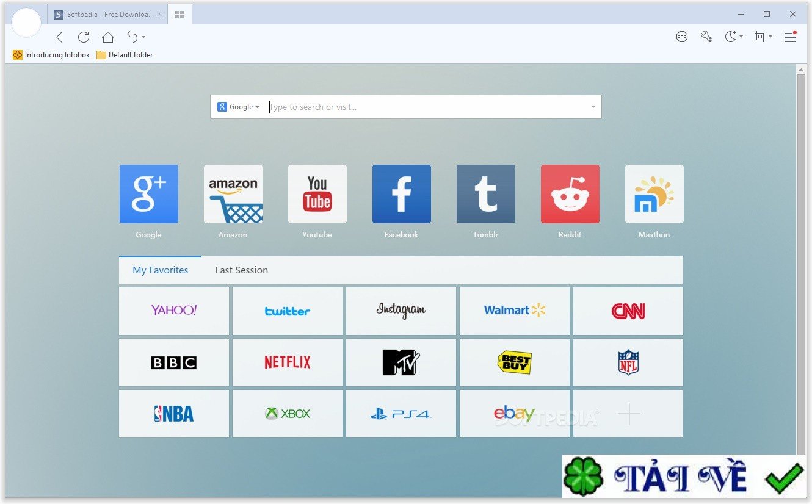Open the PS4 favorite tile
Viewport: 812px width, 504px height.
pyautogui.click(x=401, y=414)
